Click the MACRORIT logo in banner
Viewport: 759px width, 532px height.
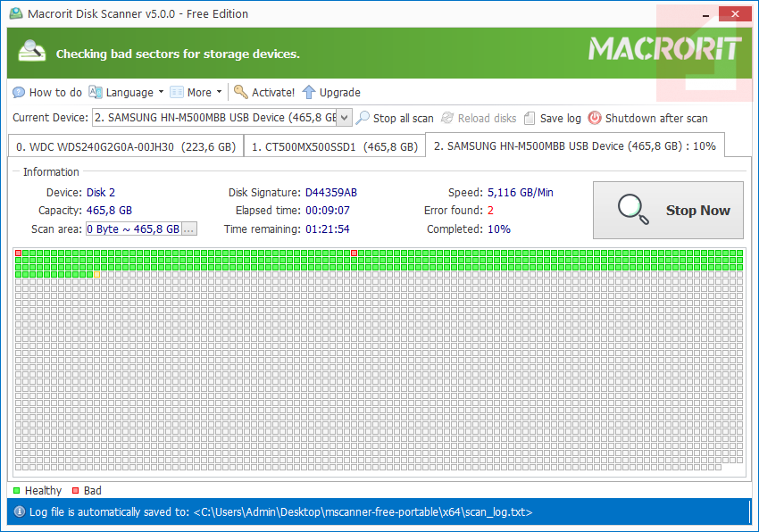[664, 49]
